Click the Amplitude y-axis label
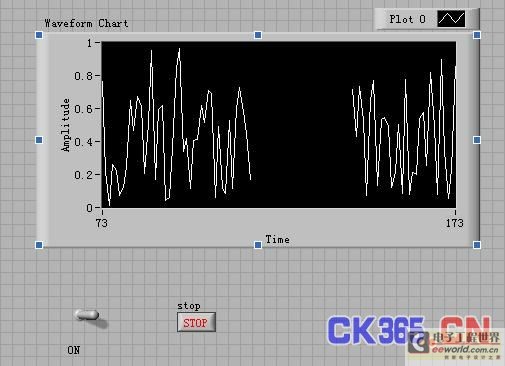 [x=66, y=125]
